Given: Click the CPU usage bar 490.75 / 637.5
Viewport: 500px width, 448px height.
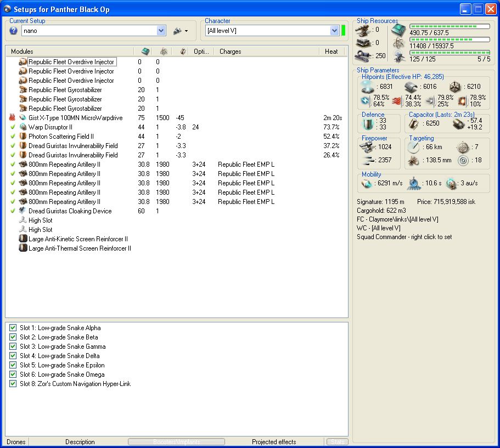Looking at the screenshot, I should 450,26.
